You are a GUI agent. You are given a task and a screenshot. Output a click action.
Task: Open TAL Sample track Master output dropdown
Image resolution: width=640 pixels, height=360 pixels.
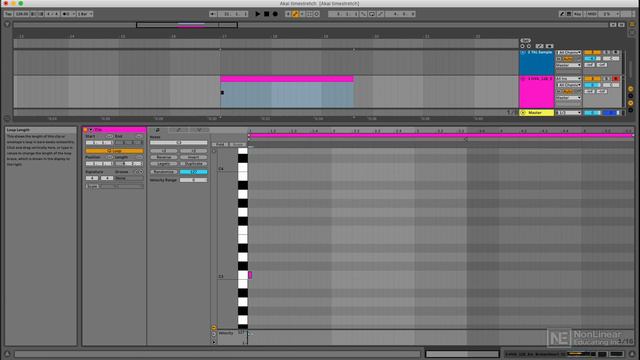(569, 65)
